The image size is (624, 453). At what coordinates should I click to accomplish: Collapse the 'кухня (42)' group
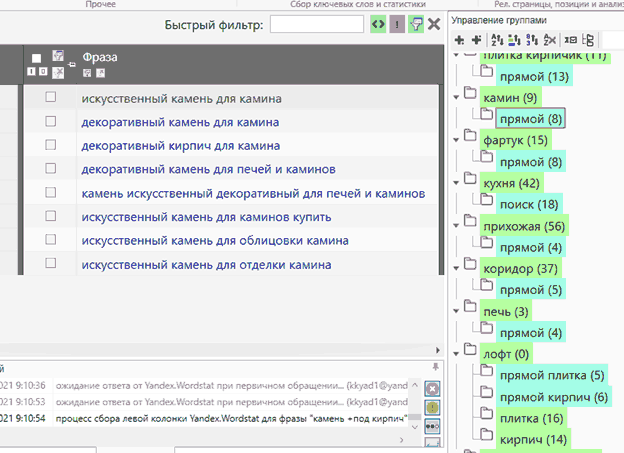[x=456, y=183]
